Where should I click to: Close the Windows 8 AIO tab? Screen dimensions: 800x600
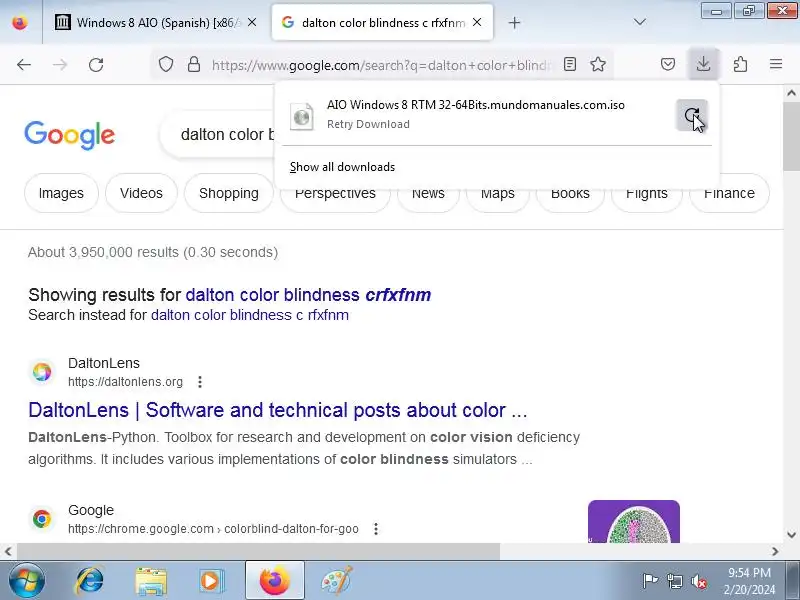(x=252, y=22)
